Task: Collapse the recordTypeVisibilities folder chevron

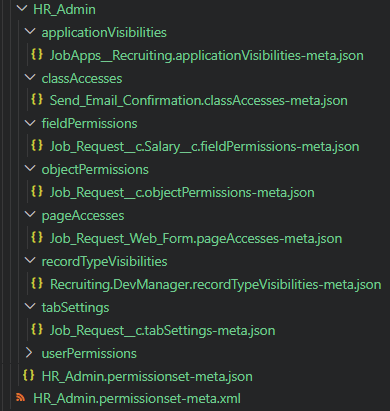Action: [x=30, y=261]
